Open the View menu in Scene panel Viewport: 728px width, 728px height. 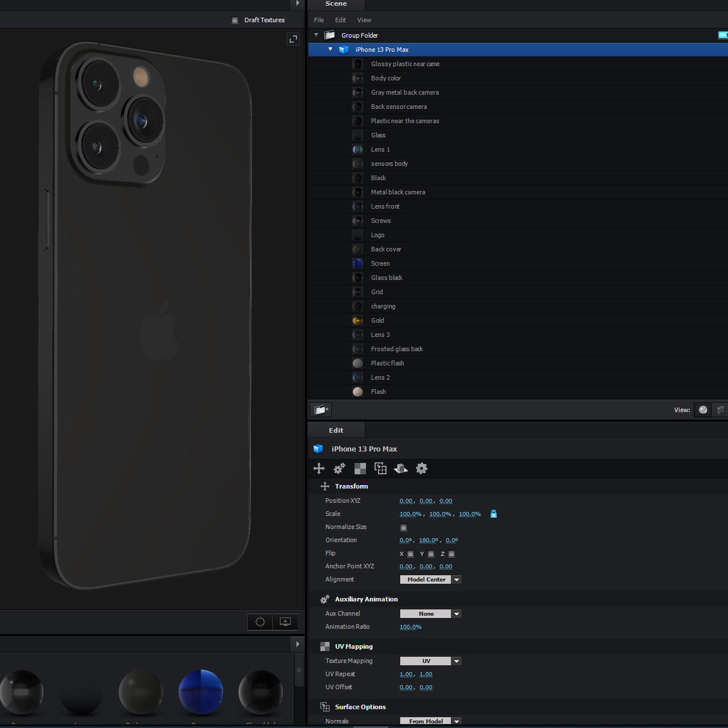tap(364, 20)
